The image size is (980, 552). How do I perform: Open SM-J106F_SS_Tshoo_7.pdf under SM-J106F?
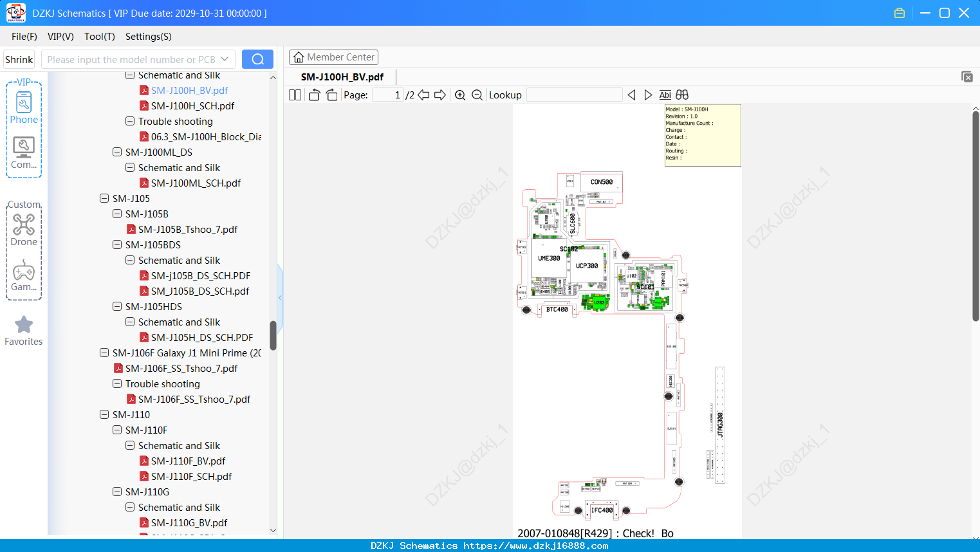click(181, 368)
